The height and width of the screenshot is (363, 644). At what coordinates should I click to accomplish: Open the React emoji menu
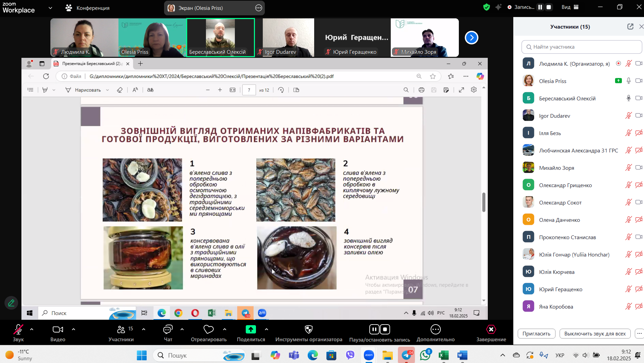click(208, 330)
